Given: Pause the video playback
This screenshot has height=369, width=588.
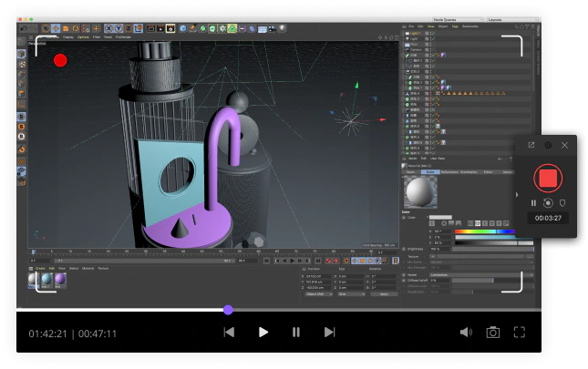Looking at the screenshot, I should click(x=295, y=333).
